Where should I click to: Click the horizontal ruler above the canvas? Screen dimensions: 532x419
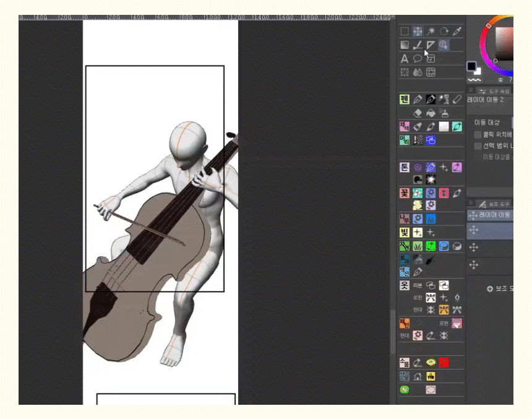[205, 17]
